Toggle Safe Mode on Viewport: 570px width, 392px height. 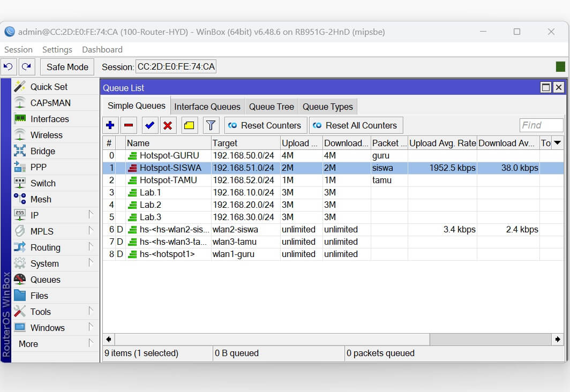(67, 67)
